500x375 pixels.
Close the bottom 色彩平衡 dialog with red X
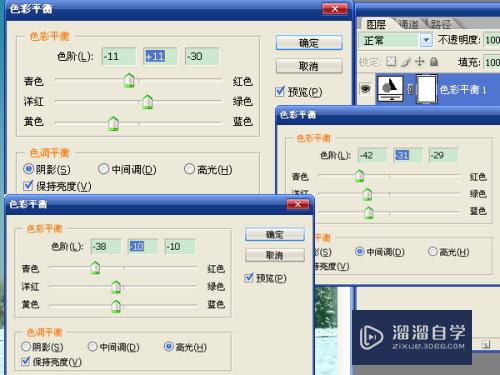click(298, 204)
